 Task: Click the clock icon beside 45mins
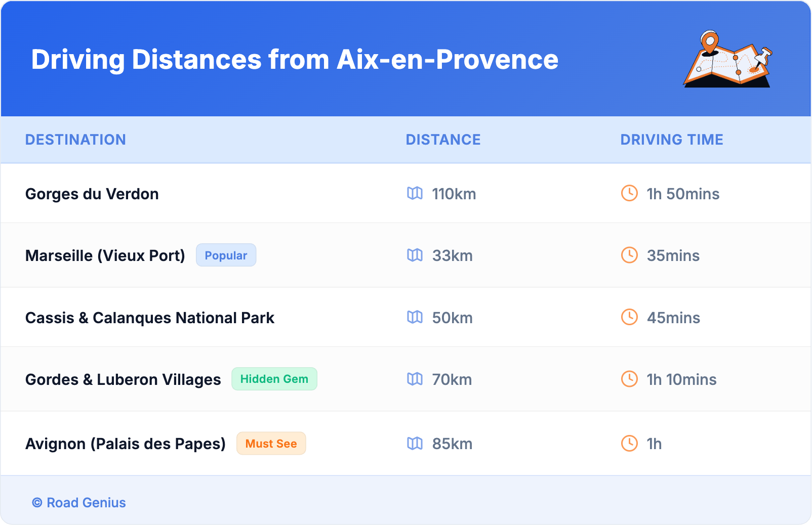click(629, 317)
